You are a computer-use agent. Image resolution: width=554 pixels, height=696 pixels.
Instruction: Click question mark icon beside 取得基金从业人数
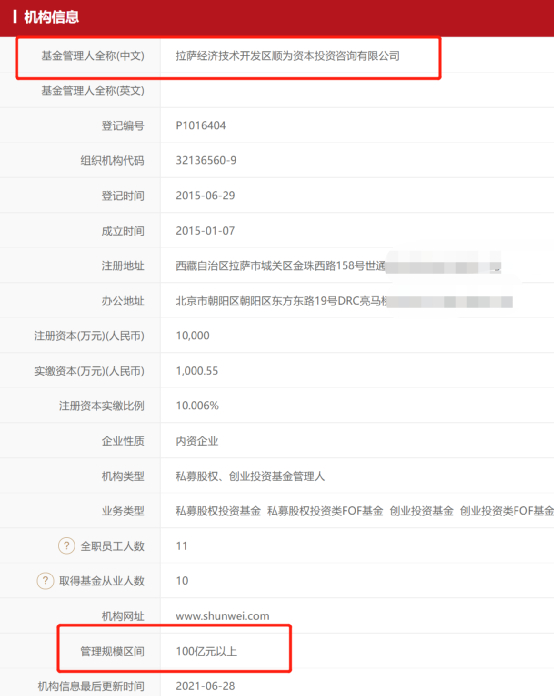pos(45,581)
